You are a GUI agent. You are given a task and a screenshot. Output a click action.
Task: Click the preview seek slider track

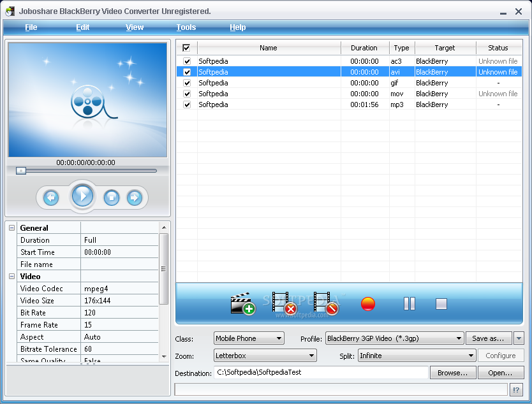coord(91,171)
